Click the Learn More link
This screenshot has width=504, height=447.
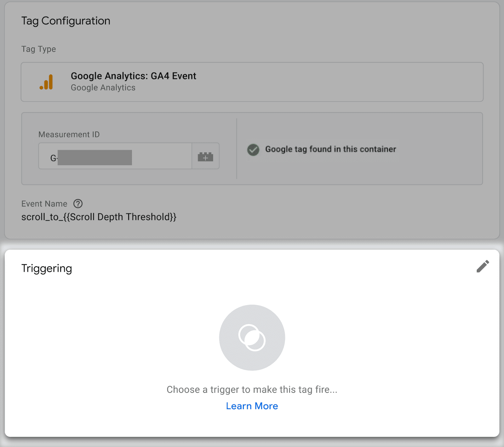(252, 406)
